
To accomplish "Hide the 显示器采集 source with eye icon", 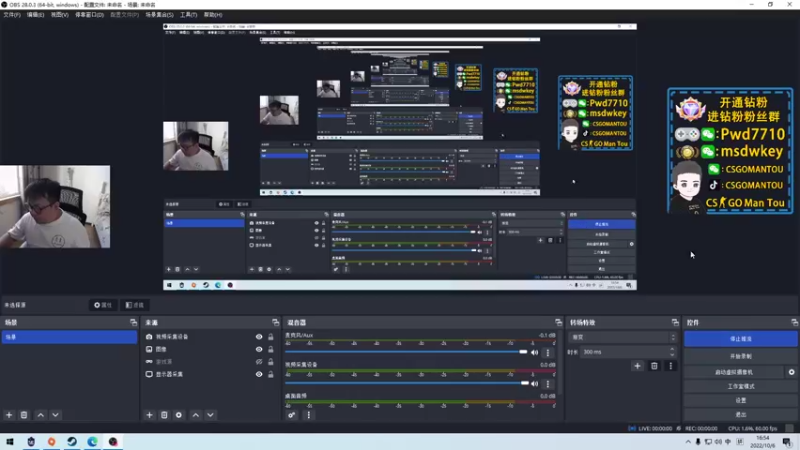I will point(259,374).
